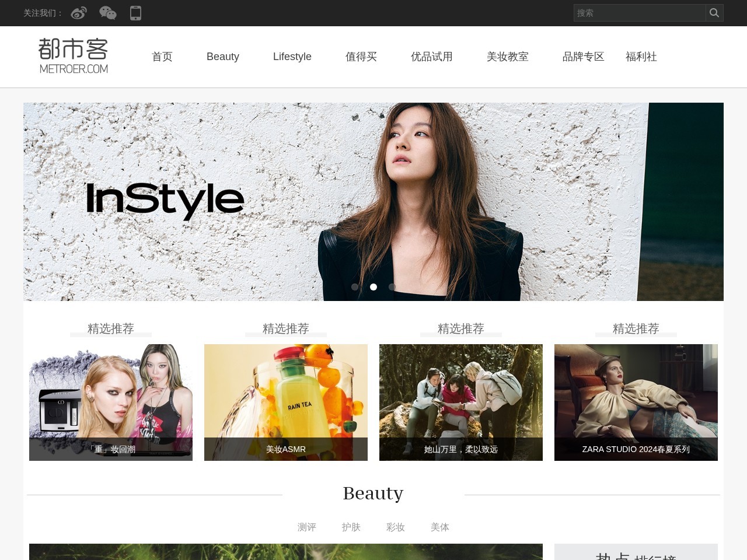Viewport: 747px width, 560px height.
Task: Open ZARA STUDIO 2024春夏系列 article
Action: pos(636,397)
